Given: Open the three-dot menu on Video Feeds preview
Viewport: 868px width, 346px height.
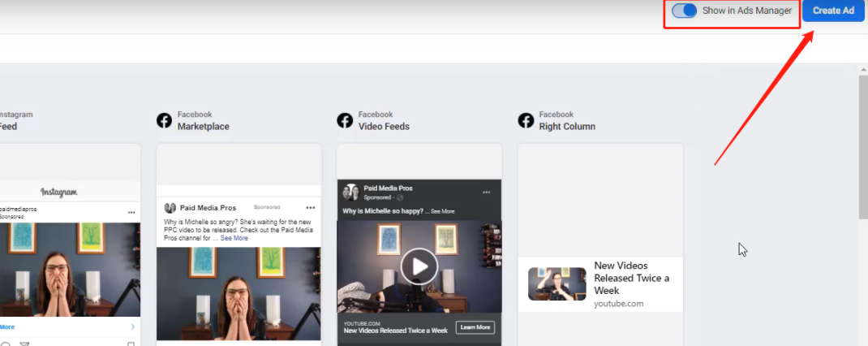Looking at the screenshot, I should coord(487,192).
